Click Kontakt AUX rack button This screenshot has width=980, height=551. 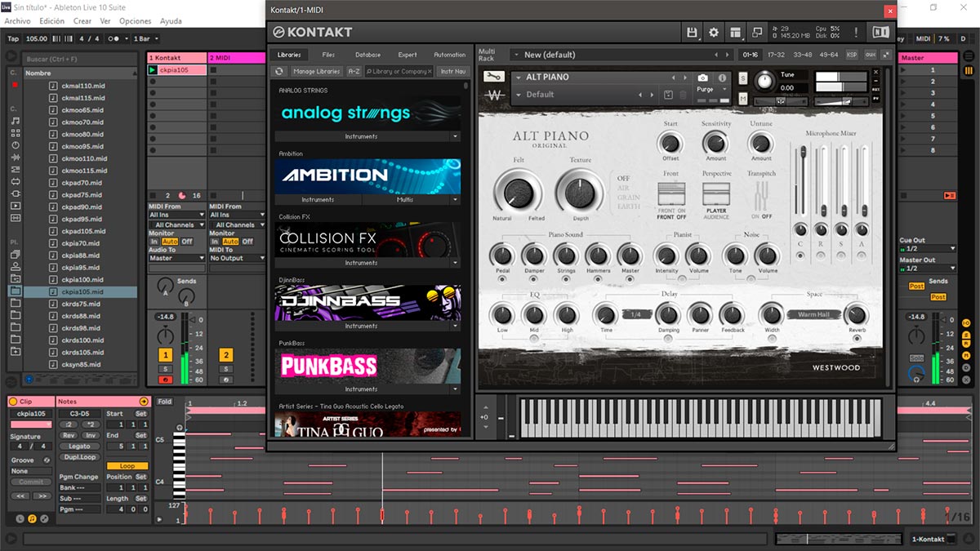pyautogui.click(x=869, y=55)
